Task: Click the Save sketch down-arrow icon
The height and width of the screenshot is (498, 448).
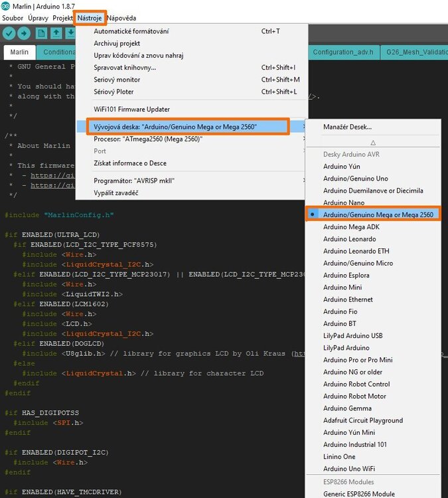Action: click(x=70, y=33)
